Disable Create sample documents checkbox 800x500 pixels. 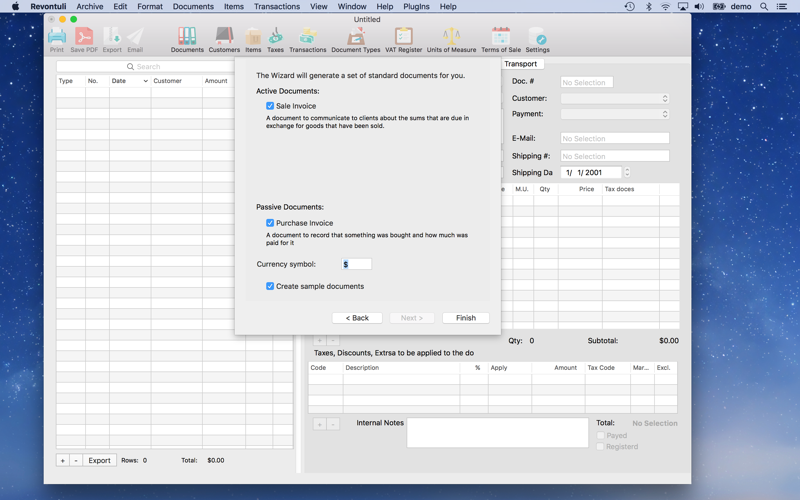(270, 286)
